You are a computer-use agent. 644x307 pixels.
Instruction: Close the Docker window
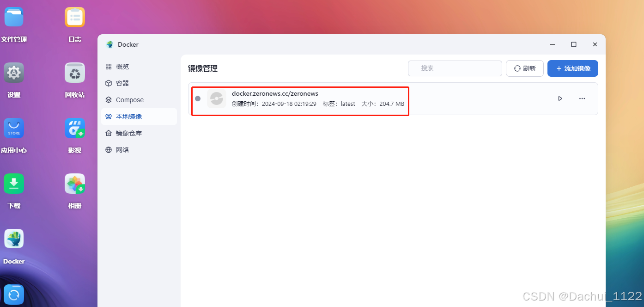[x=595, y=44]
